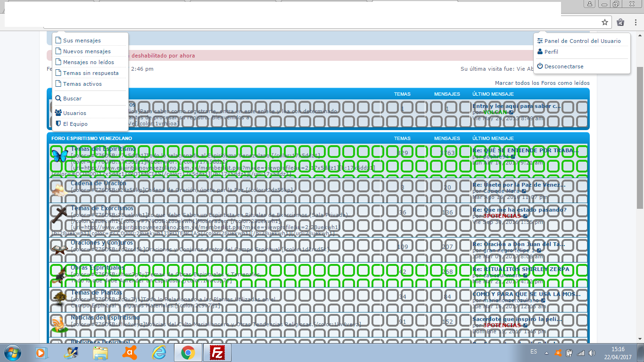This screenshot has height=362, width=644.
Task: Open the Chrome profile user icon
Action: 590,4
